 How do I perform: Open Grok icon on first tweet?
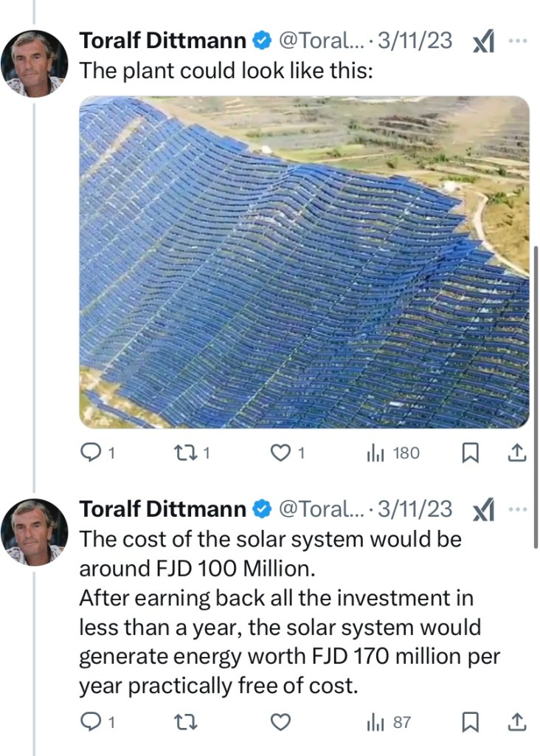[483, 41]
